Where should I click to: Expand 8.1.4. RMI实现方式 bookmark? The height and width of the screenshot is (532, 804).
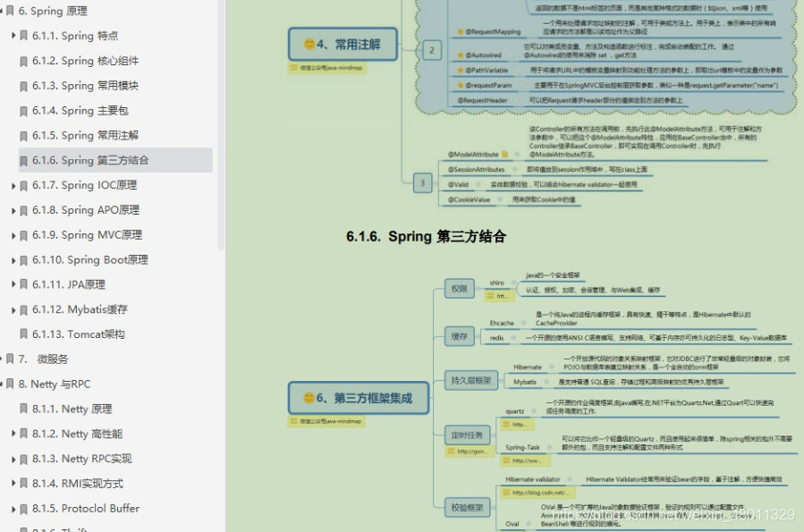coord(13,484)
